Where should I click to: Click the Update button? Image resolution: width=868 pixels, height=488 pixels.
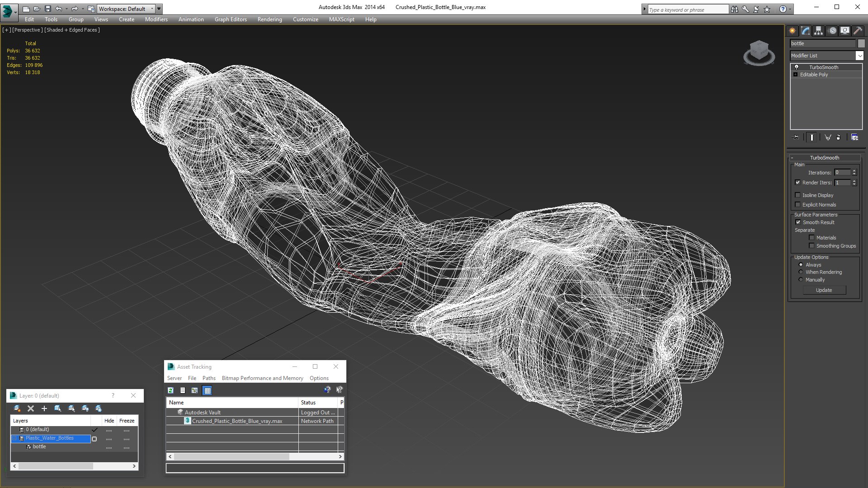pyautogui.click(x=824, y=290)
